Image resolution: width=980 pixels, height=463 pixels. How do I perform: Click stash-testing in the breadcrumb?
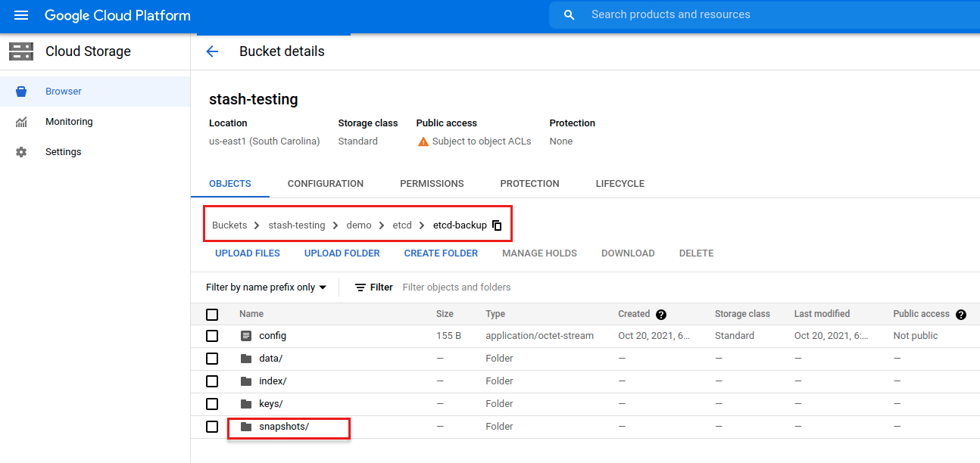pyautogui.click(x=296, y=225)
